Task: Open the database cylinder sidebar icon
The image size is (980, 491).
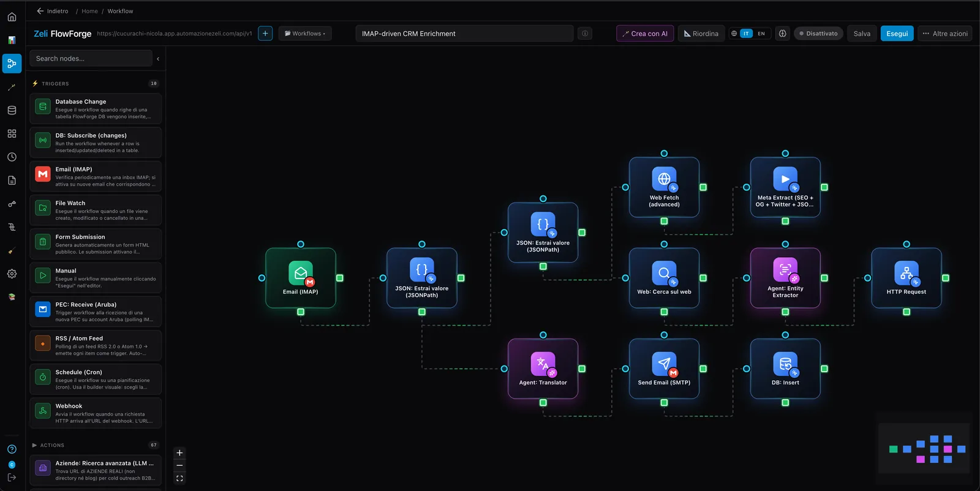Action: click(x=12, y=110)
